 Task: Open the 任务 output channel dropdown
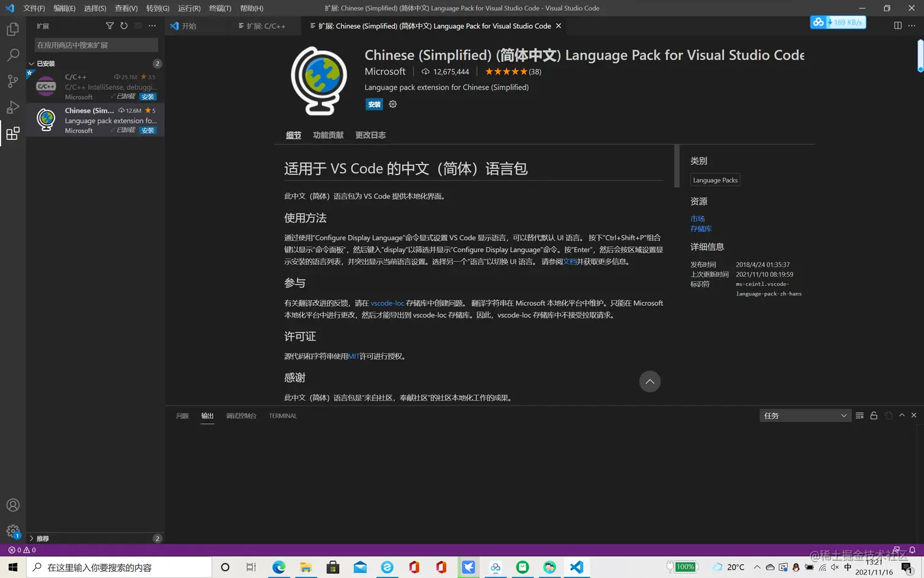tap(805, 415)
